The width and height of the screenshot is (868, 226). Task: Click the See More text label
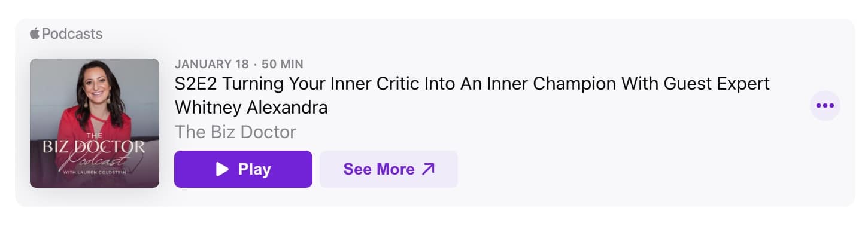point(379,169)
